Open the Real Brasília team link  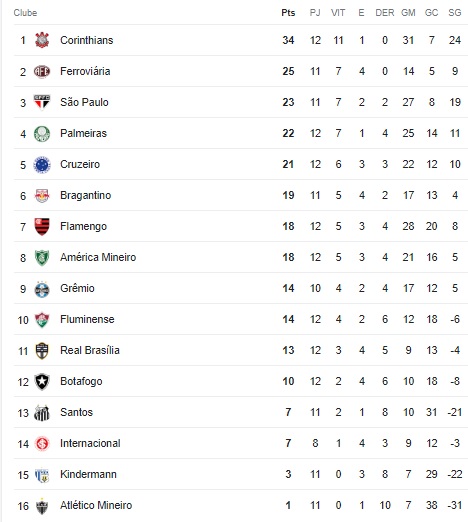[x=90, y=350]
